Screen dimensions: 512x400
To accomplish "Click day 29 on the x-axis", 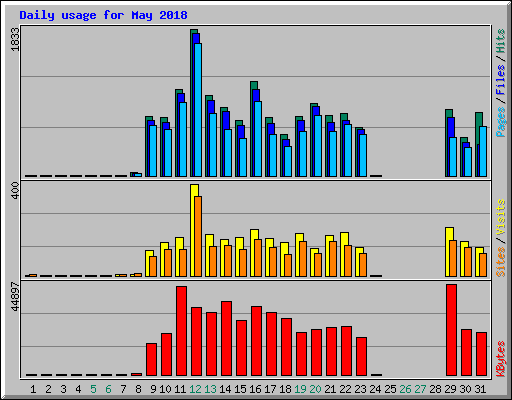I will pyautogui.click(x=450, y=389).
